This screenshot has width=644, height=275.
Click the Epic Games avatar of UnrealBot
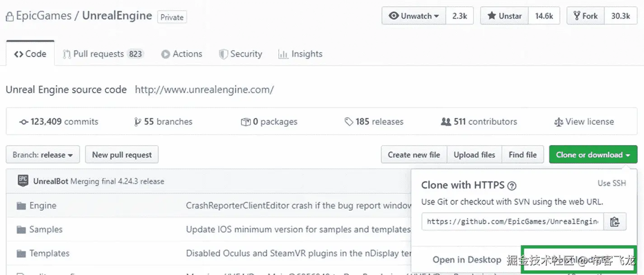pos(23,181)
